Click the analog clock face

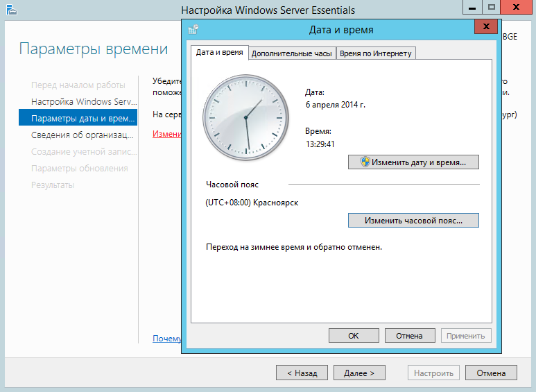tap(245, 118)
